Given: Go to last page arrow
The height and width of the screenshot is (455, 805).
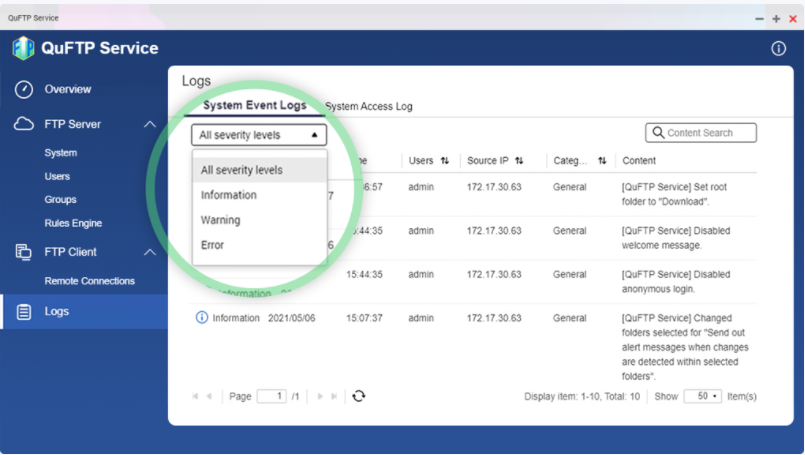Looking at the screenshot, I should point(334,396).
